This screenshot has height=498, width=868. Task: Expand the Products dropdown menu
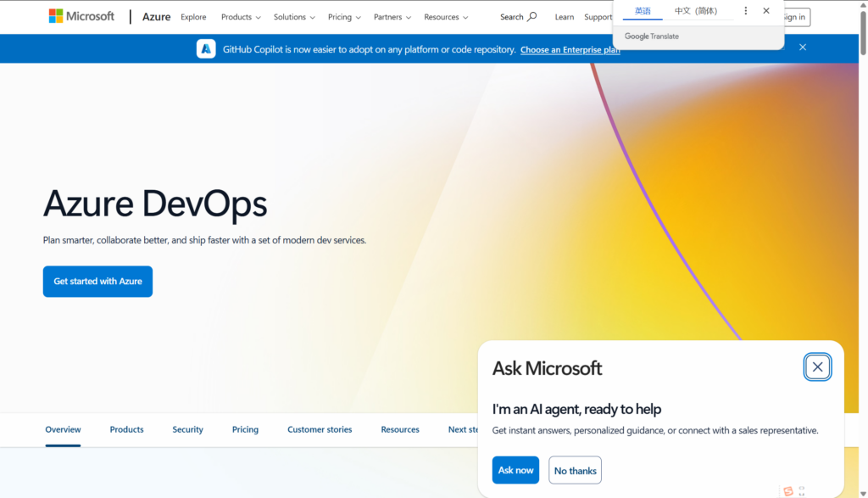[x=241, y=17]
